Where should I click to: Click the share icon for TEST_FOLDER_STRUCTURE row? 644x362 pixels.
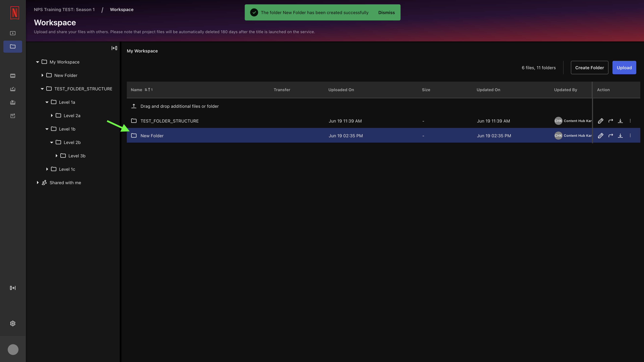[x=611, y=121]
